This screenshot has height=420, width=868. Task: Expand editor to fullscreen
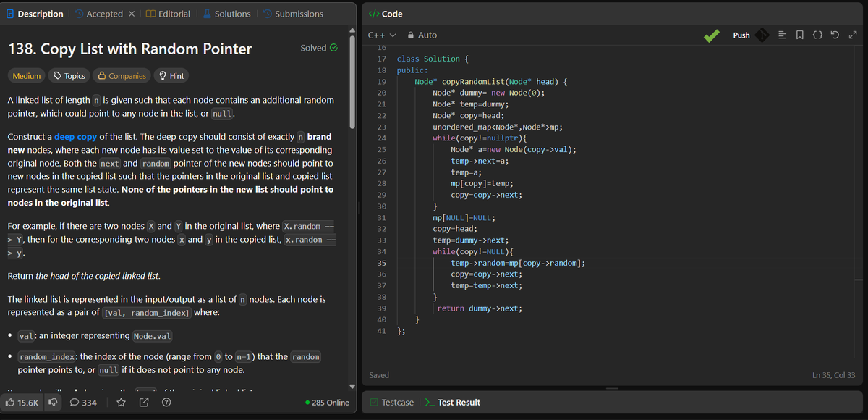coord(851,35)
